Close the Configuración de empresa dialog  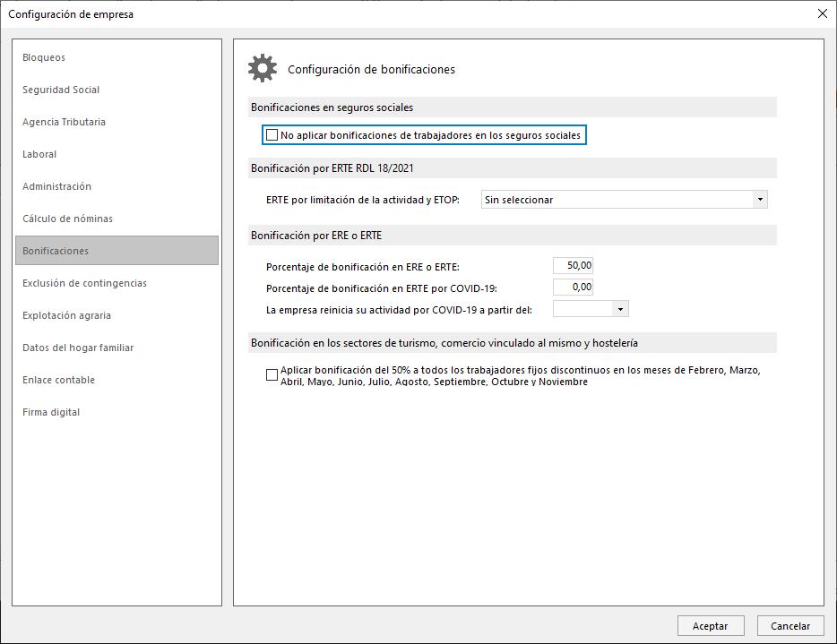822,13
